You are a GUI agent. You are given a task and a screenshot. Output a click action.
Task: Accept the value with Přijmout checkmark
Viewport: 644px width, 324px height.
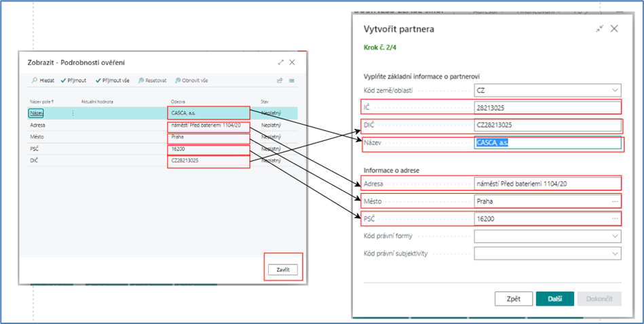click(75, 80)
